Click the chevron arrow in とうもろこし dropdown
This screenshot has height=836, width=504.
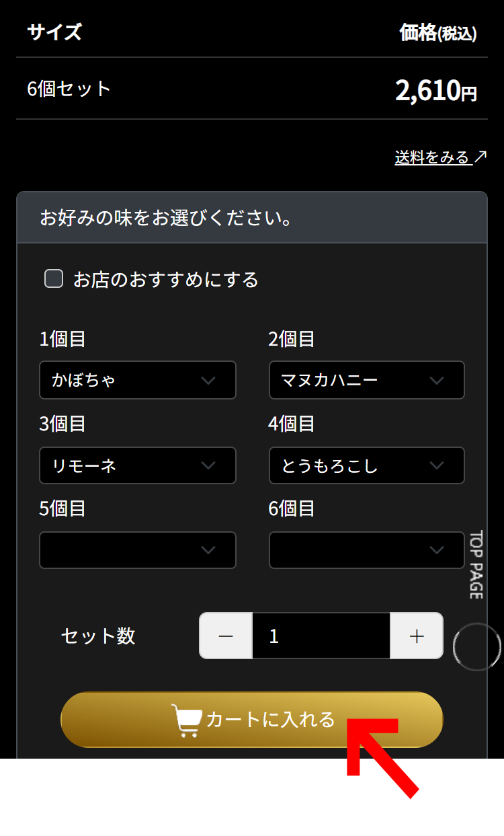437,465
